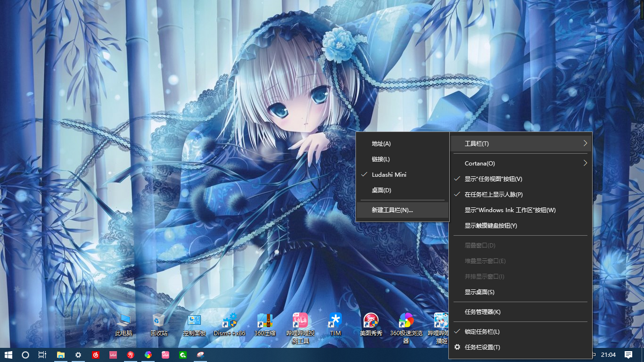Expand the 工具栏(T) submenu
Screen dimensions: 644x362
520,143
